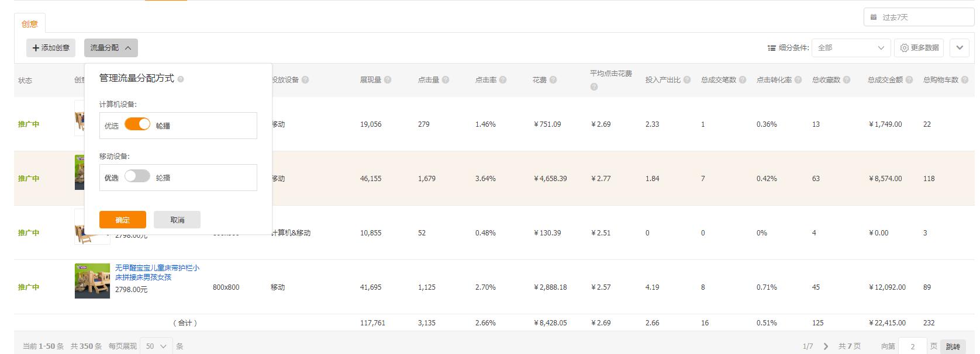The width and height of the screenshot is (980, 354).
Task: Click help icon beside 管理流量分配方式 title
Action: tap(181, 79)
